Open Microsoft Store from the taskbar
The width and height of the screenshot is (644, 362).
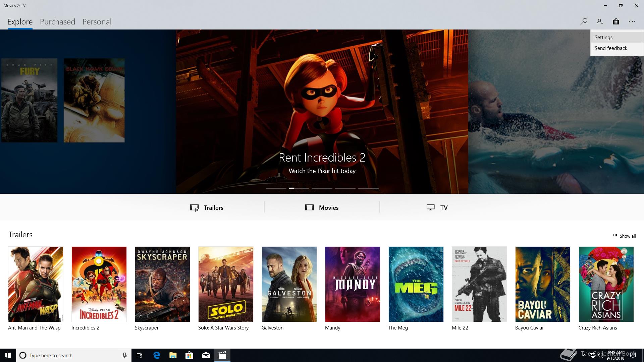tap(190, 355)
